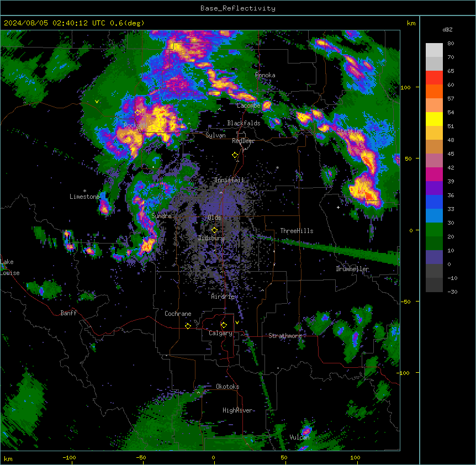Select the -50 tick on the bottom axis
The image size is (476, 465).
click(x=141, y=457)
